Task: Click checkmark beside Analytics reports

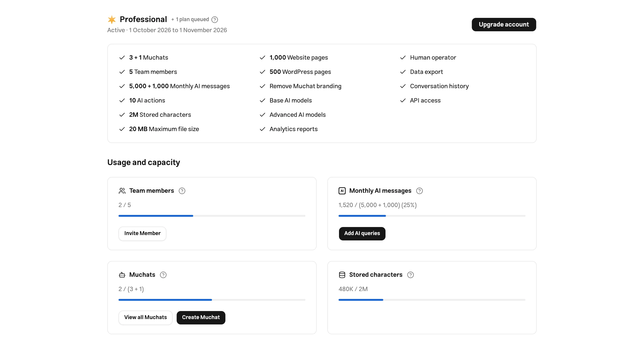Action: tap(262, 129)
